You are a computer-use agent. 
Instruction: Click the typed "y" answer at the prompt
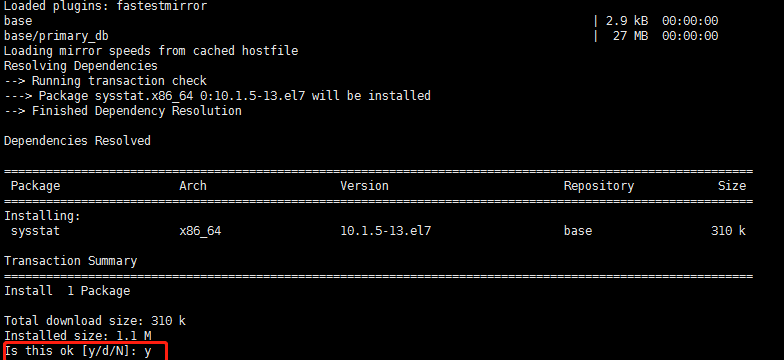point(148,352)
